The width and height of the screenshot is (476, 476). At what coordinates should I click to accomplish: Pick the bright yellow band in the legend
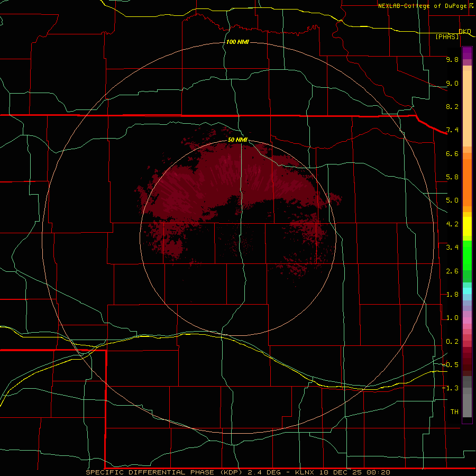pyautogui.click(x=467, y=226)
